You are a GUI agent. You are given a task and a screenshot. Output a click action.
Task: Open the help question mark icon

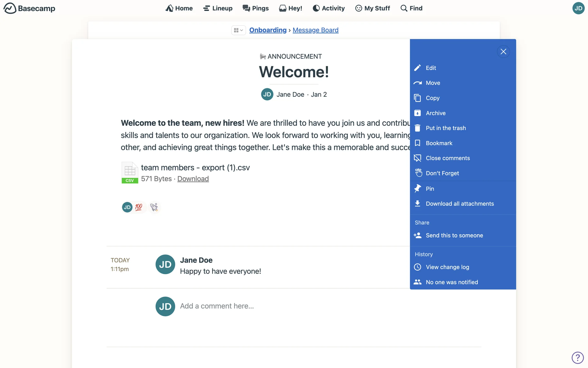(x=578, y=357)
